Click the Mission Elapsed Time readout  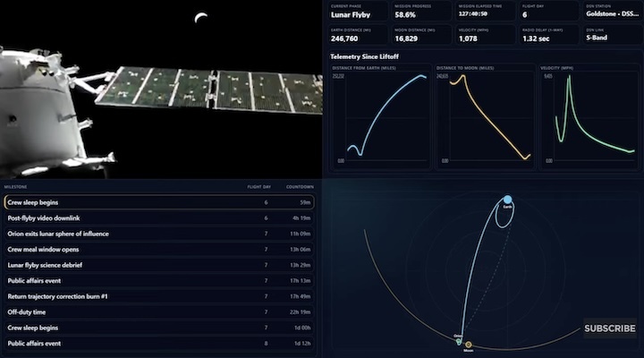473,13
